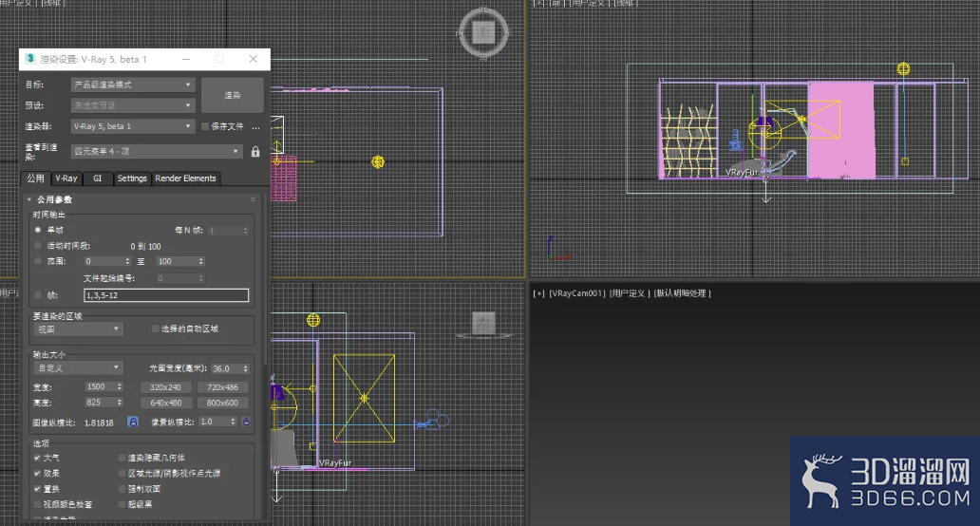Choose the 720x486 preset size
Viewport: 980px width, 526px height.
pos(222,387)
